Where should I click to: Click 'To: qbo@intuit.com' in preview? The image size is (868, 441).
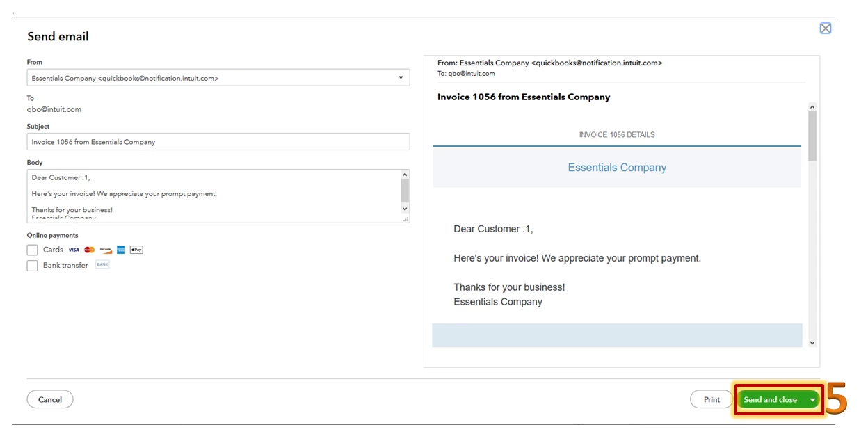(466, 73)
